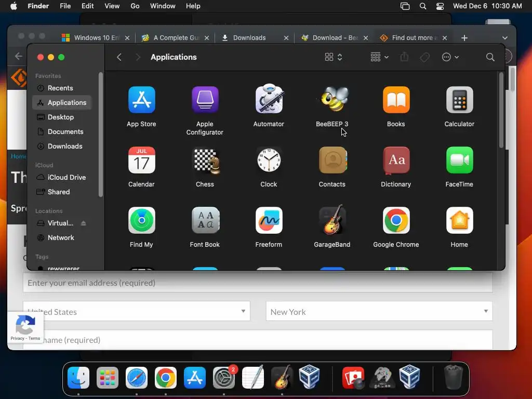Select the Font Book app icon
The height and width of the screenshot is (399, 532).
(205, 220)
